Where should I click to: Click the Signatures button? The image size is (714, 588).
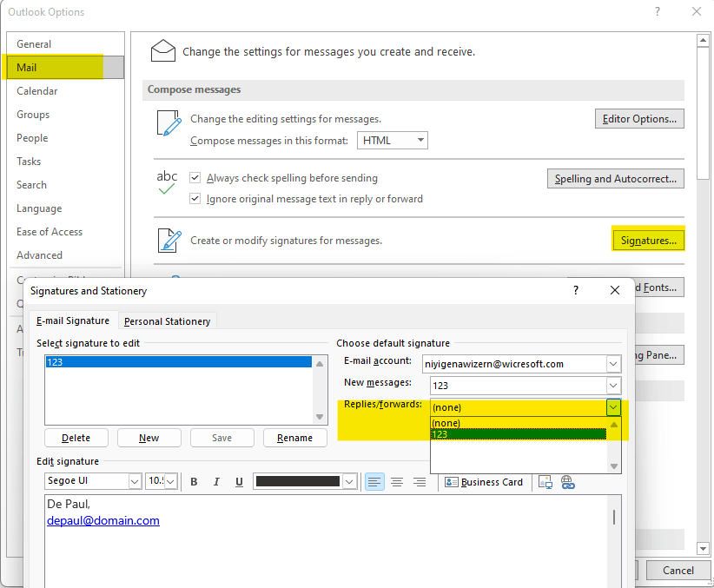[648, 239]
